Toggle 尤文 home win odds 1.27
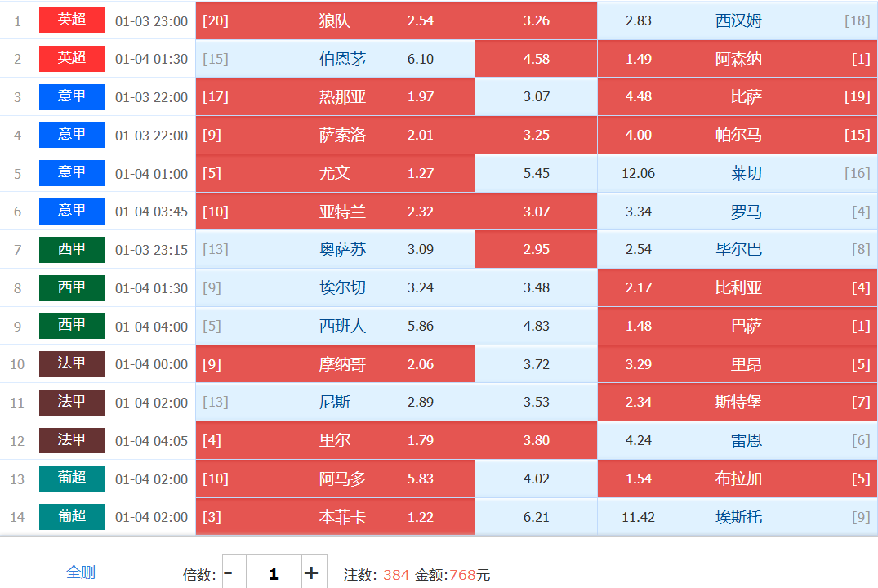Image resolution: width=878 pixels, height=588 pixels. [x=335, y=173]
